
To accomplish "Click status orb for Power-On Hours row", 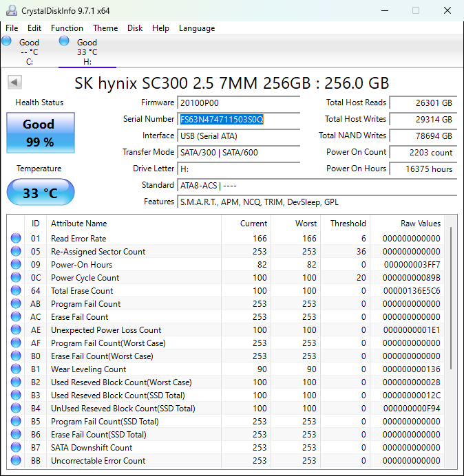I will click(16, 264).
